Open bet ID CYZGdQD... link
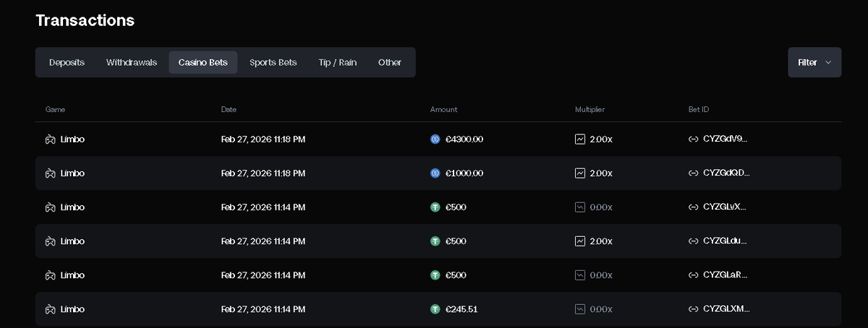868x328 pixels. tap(726, 173)
